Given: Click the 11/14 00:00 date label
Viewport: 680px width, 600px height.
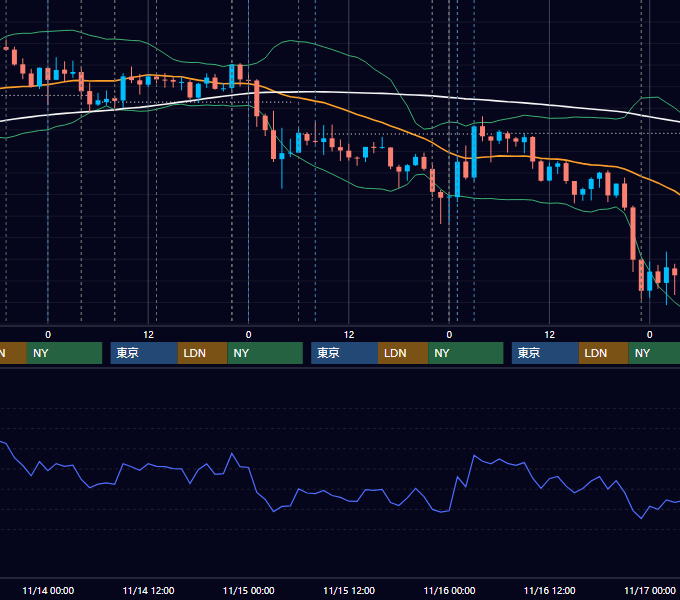Looking at the screenshot, I should [48, 590].
